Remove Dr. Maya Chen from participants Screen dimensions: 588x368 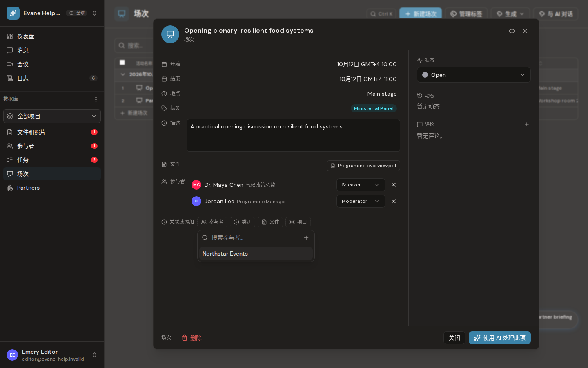(x=394, y=185)
